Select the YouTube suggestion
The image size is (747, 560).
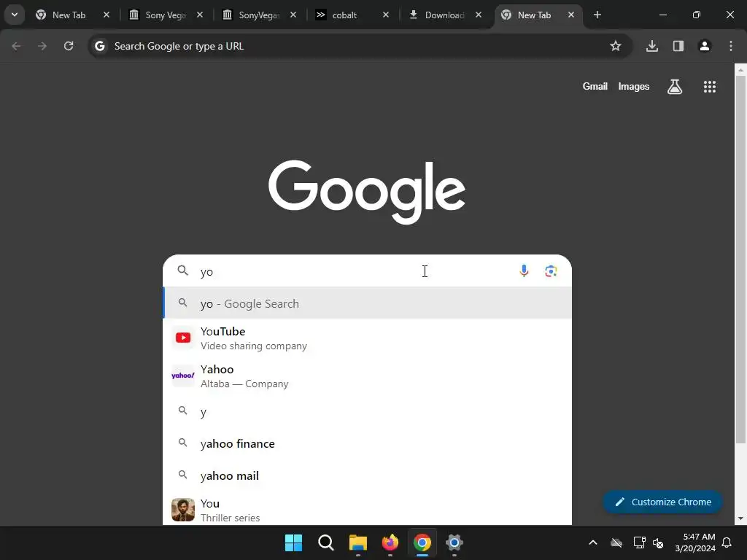click(x=367, y=338)
